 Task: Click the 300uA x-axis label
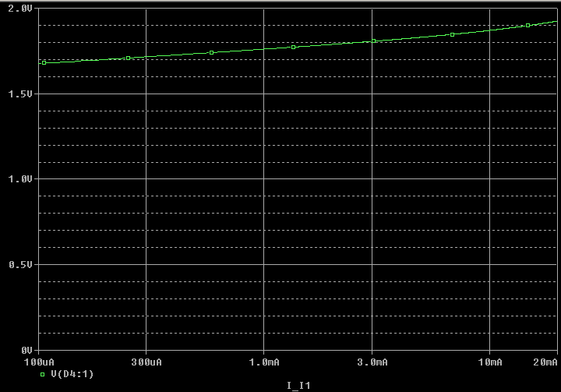coord(146,362)
